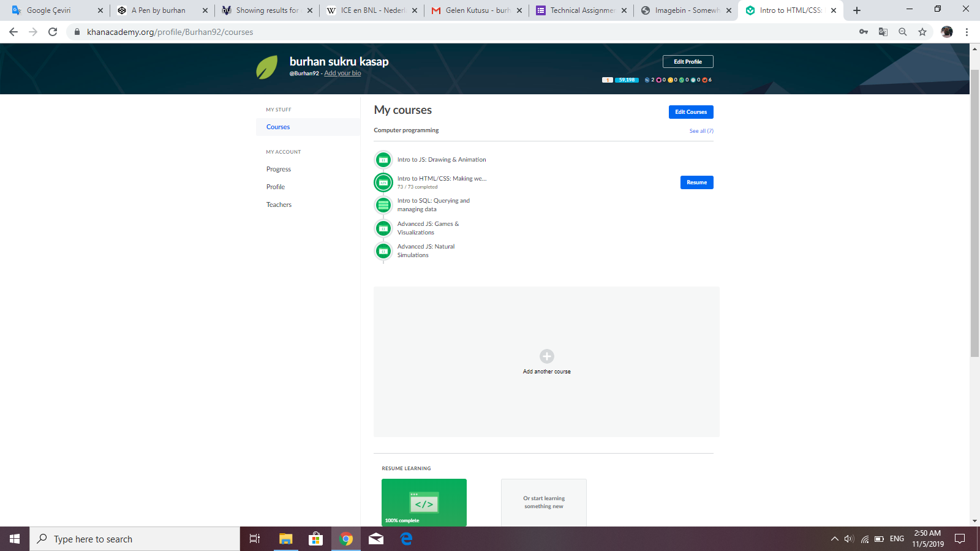Image resolution: width=980 pixels, height=551 pixels.
Task: Click the 59,198 energy points badge
Action: pyautogui.click(x=627, y=80)
